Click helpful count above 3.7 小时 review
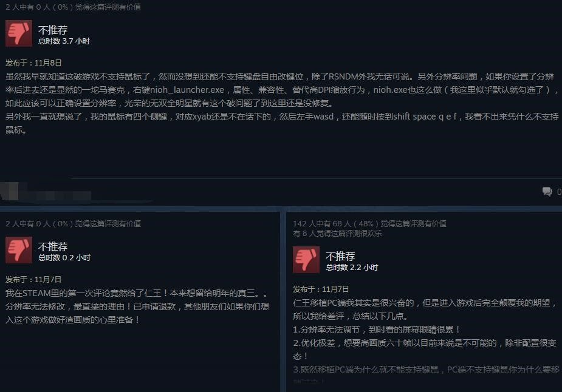Viewport: 562px width, 392px height. pyautogui.click(x=73, y=7)
